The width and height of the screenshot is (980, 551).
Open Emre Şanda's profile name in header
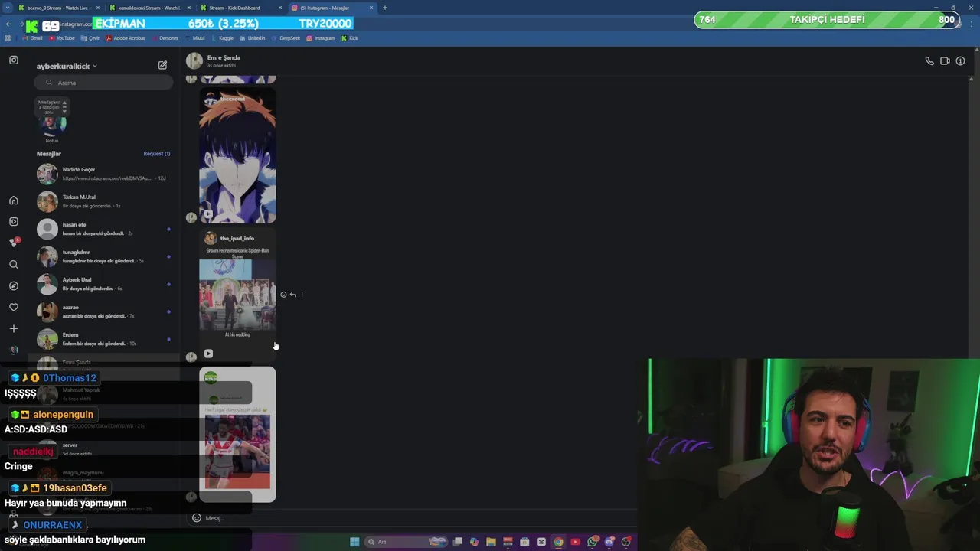click(x=224, y=57)
